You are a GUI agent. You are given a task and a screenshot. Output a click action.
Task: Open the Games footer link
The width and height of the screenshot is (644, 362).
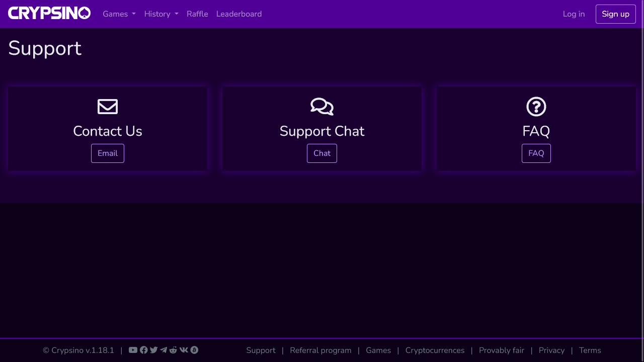tap(378, 350)
